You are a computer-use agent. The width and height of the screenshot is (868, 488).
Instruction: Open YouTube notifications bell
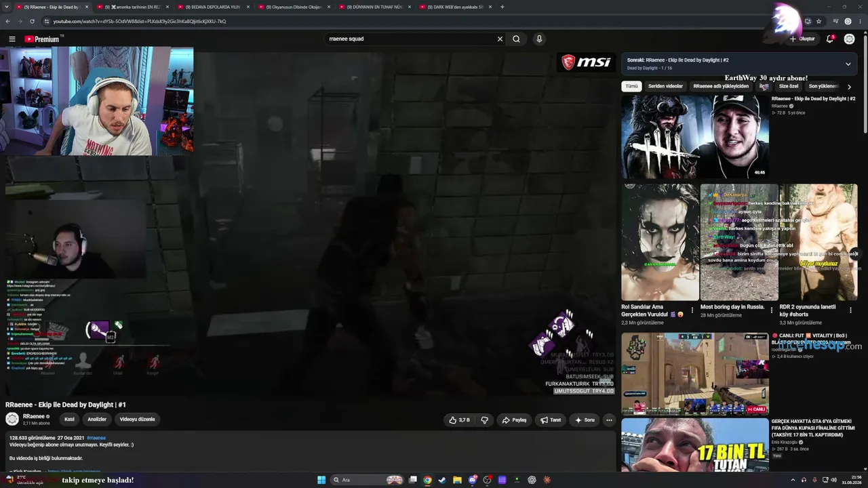click(x=829, y=39)
